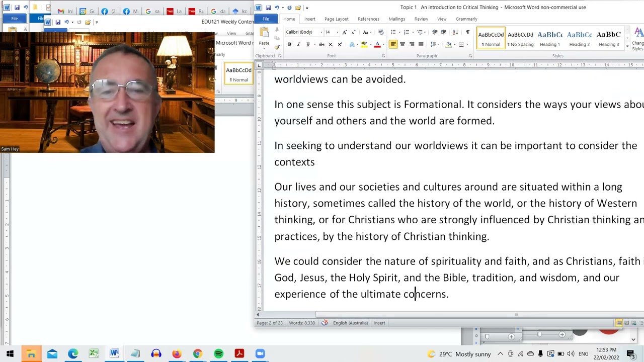Click the Print Layout view icon in status bar
The height and width of the screenshot is (362, 644).
(619, 323)
